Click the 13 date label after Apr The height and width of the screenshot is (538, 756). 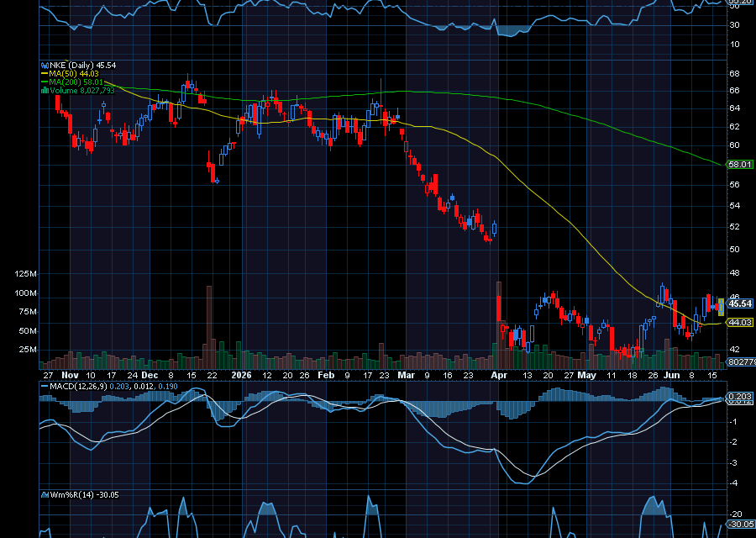(527, 376)
